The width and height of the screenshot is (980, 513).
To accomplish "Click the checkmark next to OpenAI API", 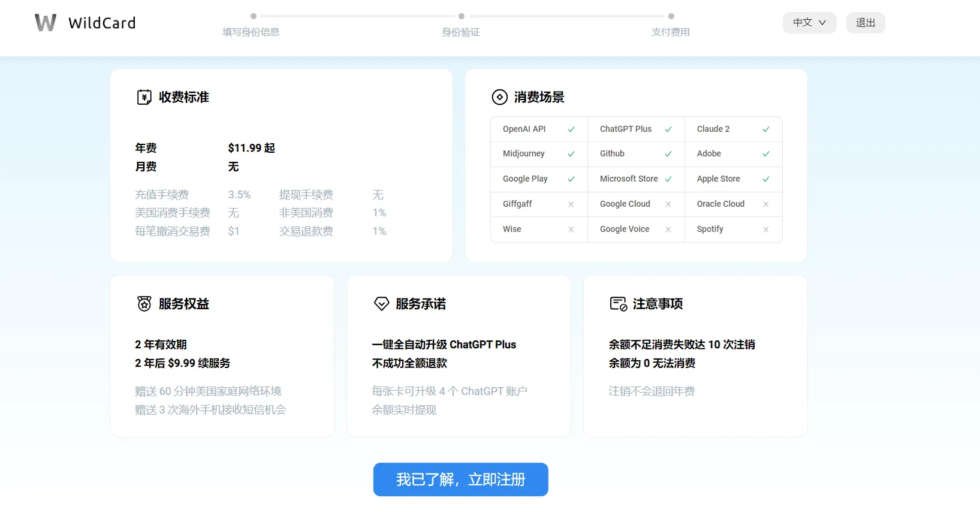I will point(571,129).
